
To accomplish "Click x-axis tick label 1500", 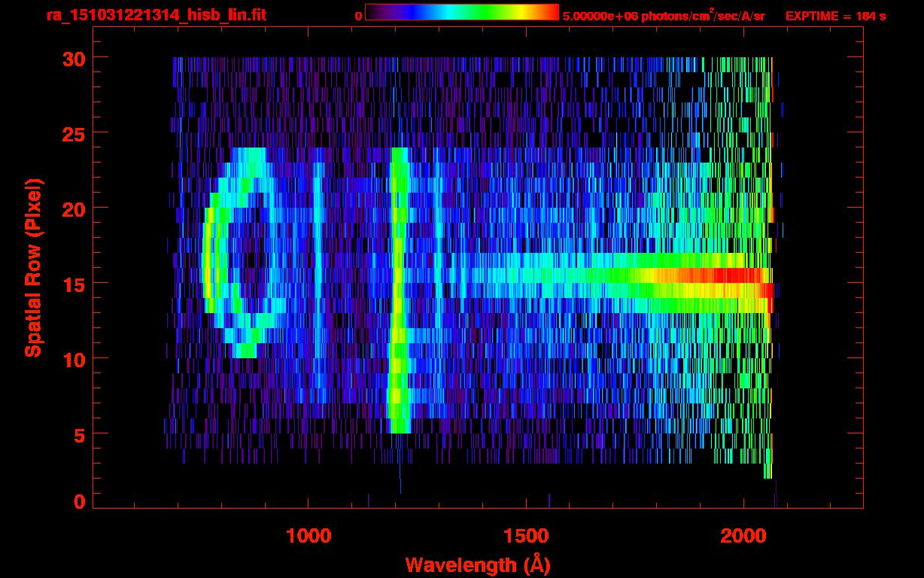I will (526, 536).
